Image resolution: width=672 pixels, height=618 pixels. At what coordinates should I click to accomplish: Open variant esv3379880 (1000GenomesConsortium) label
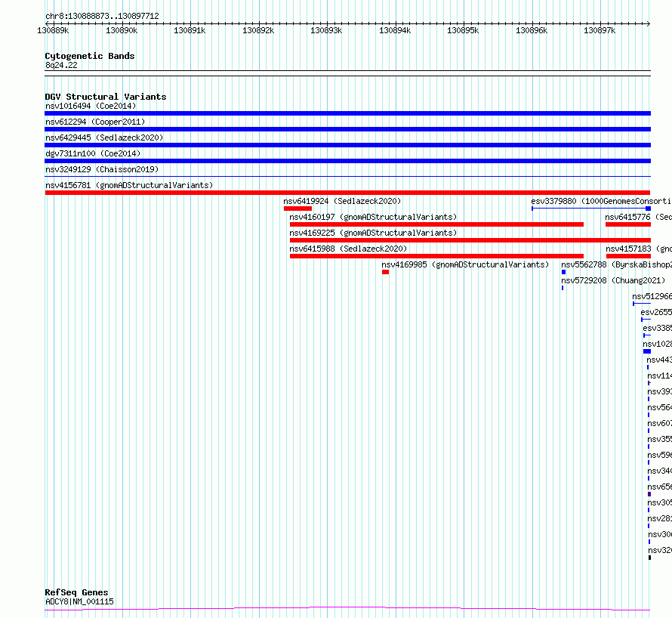click(601, 201)
